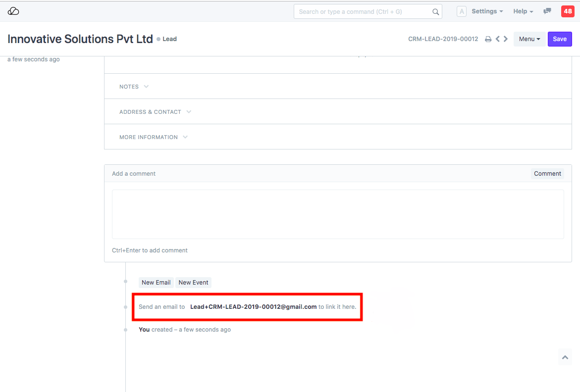The image size is (580, 392).
Task: Open the Menu dropdown button
Action: click(529, 39)
